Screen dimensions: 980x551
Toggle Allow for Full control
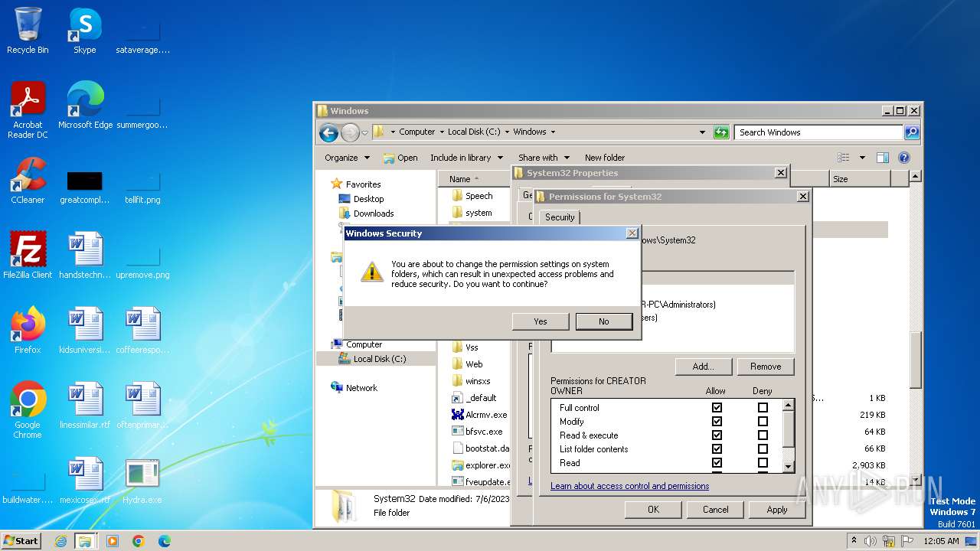tap(717, 408)
